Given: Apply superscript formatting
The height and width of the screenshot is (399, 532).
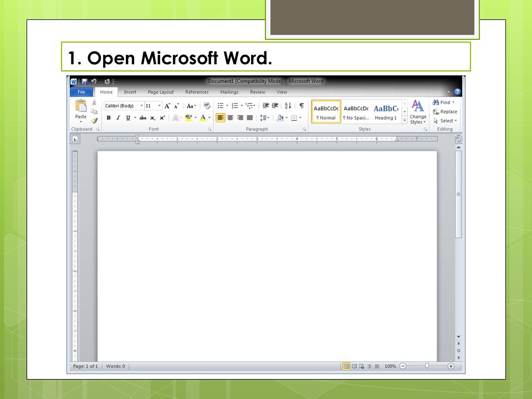Looking at the screenshot, I should click(x=162, y=117).
